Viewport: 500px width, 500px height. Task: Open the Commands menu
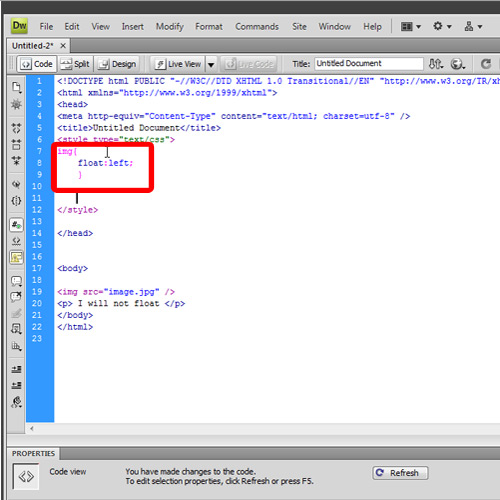(257, 26)
